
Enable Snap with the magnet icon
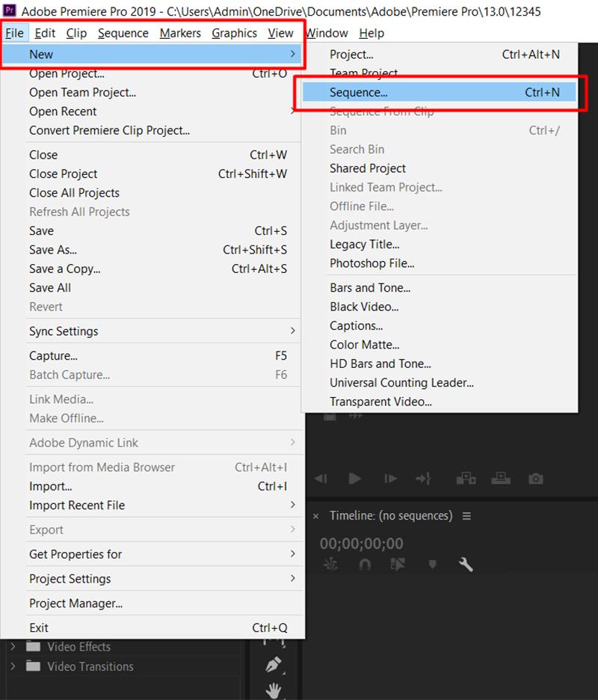click(363, 564)
